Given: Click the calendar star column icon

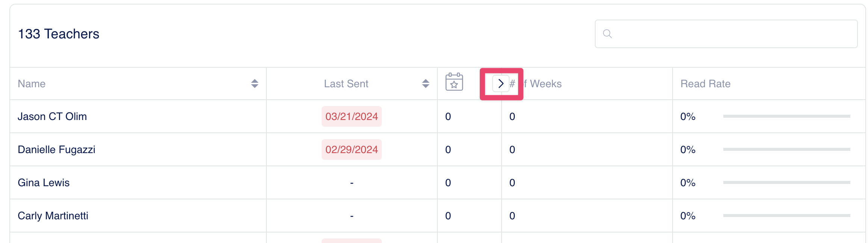Looking at the screenshot, I should click(454, 82).
